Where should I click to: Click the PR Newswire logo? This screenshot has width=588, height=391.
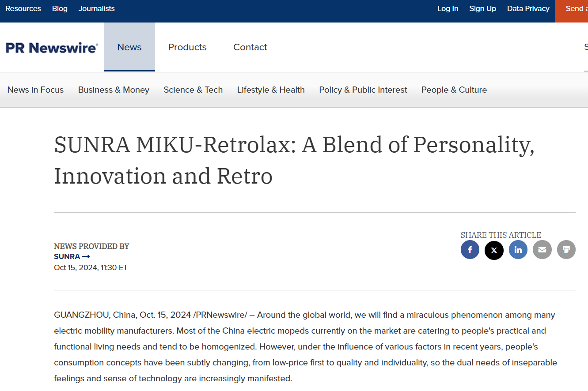click(x=52, y=48)
